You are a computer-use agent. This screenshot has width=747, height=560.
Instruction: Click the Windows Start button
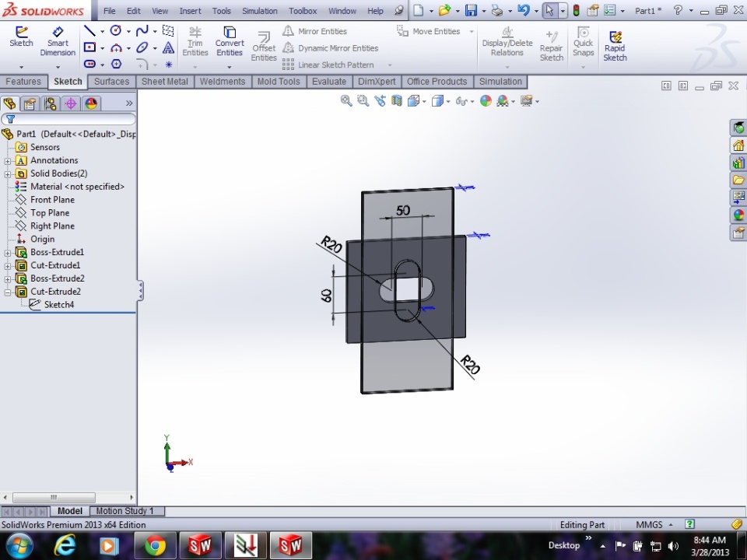(19, 546)
